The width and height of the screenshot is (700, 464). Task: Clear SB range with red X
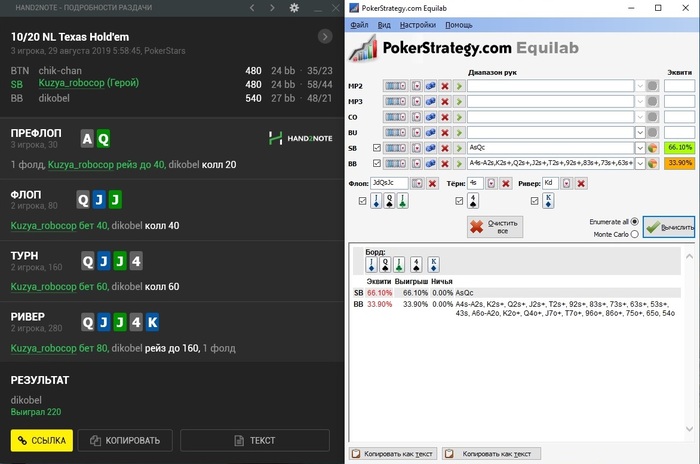(445, 148)
